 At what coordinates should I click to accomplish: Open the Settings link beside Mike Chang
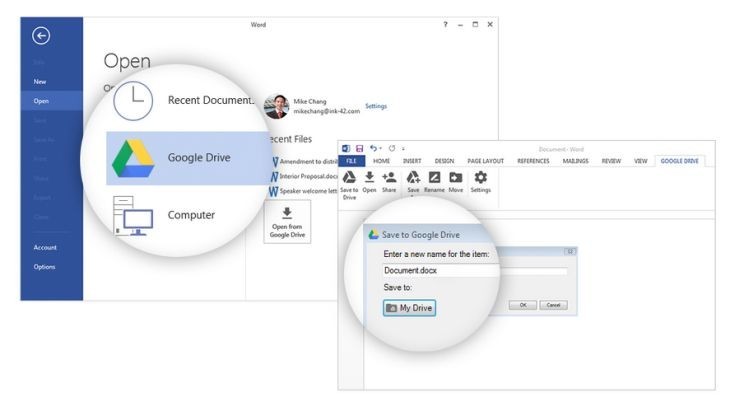coord(376,106)
